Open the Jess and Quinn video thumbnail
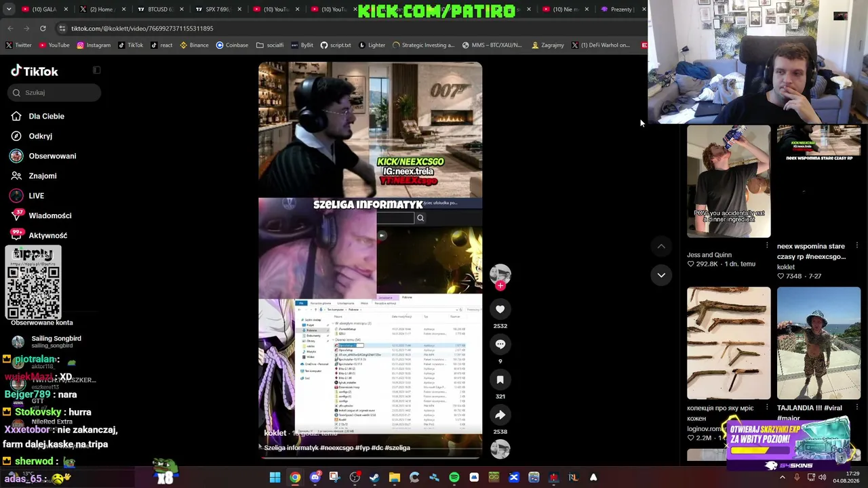868x488 pixels. point(728,181)
